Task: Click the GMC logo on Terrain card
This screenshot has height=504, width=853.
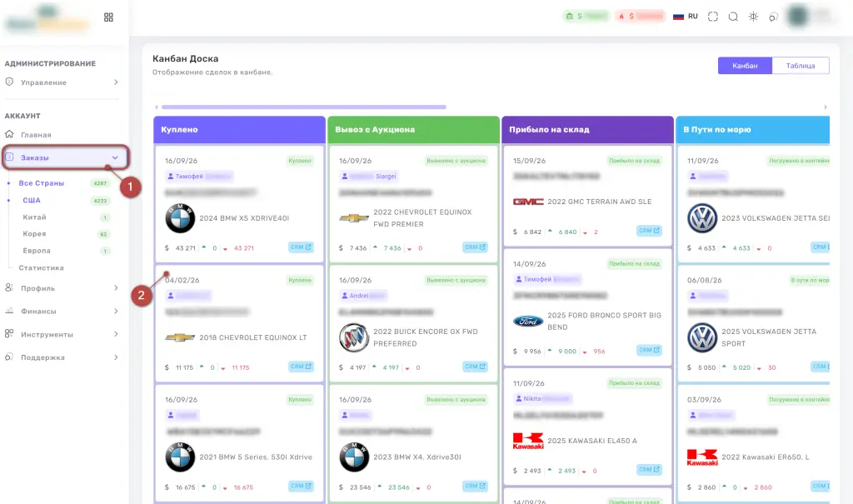Action: [528, 202]
